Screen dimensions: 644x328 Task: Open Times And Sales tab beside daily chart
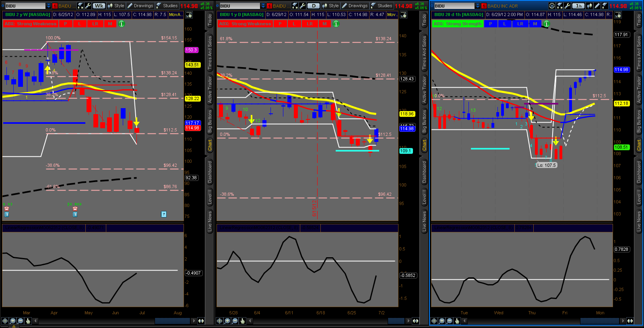point(424,53)
